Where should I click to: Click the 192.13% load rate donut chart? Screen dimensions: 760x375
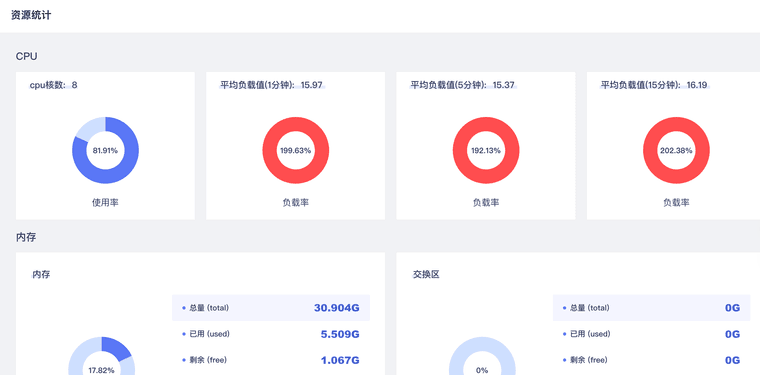486,150
